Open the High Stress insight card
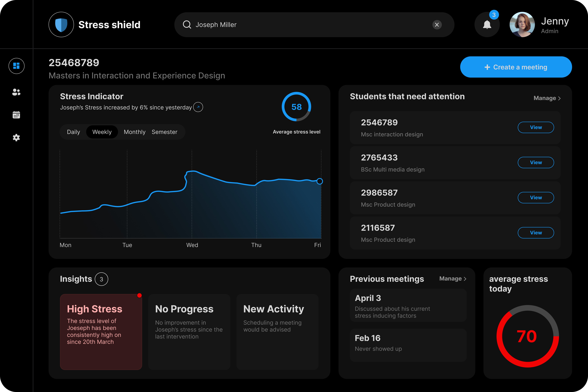The image size is (588, 392). [x=101, y=332]
